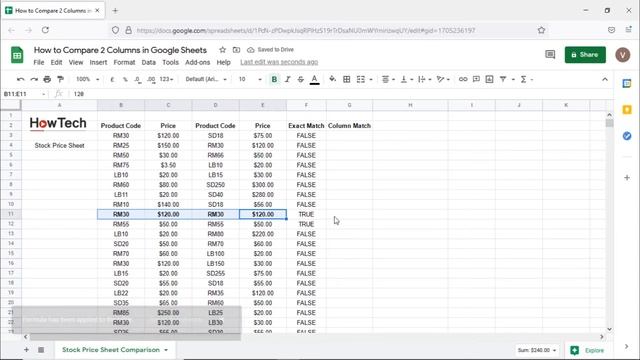This screenshot has height=360, width=640.
Task: Click the green Share button
Action: pos(585,55)
